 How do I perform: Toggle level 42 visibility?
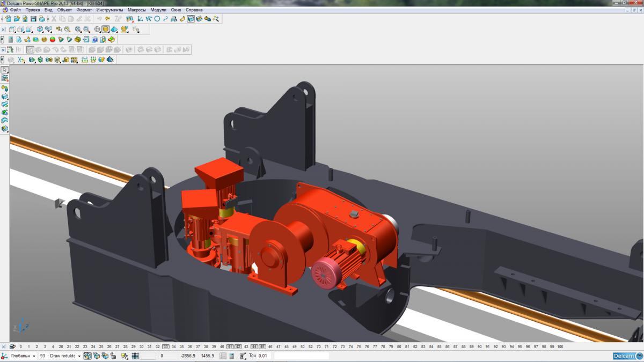[238, 346]
